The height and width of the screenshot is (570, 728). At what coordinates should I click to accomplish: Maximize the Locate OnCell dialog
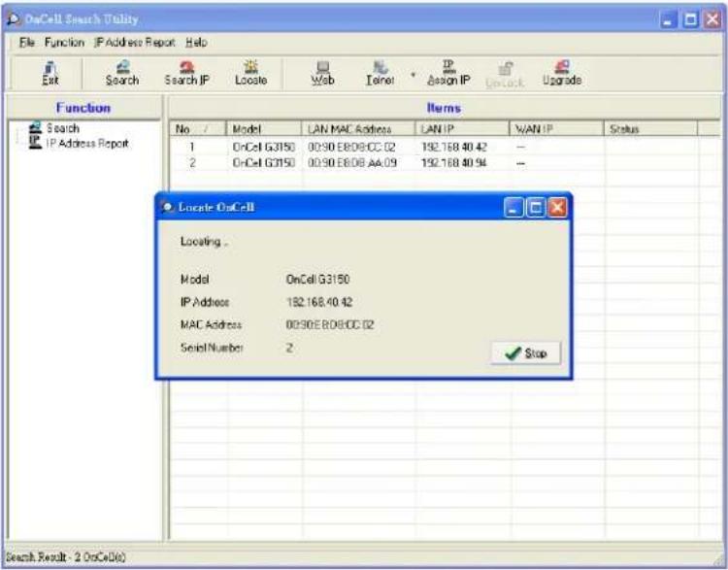point(535,208)
